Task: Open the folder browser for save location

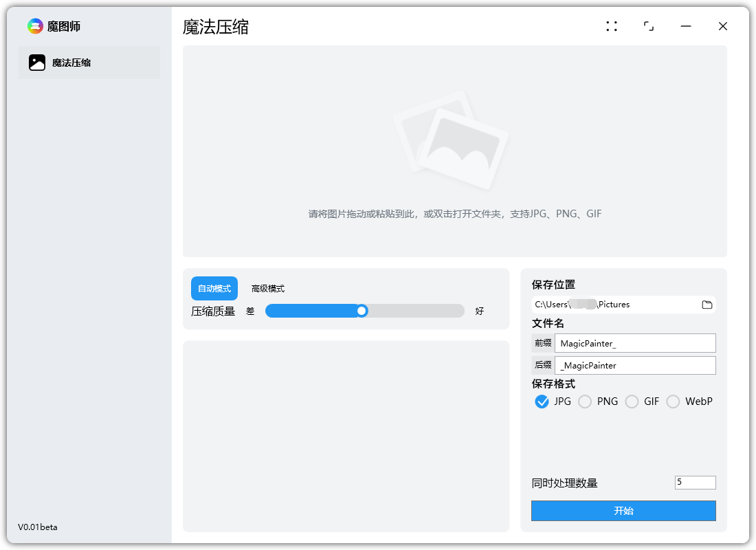Action: pos(707,305)
